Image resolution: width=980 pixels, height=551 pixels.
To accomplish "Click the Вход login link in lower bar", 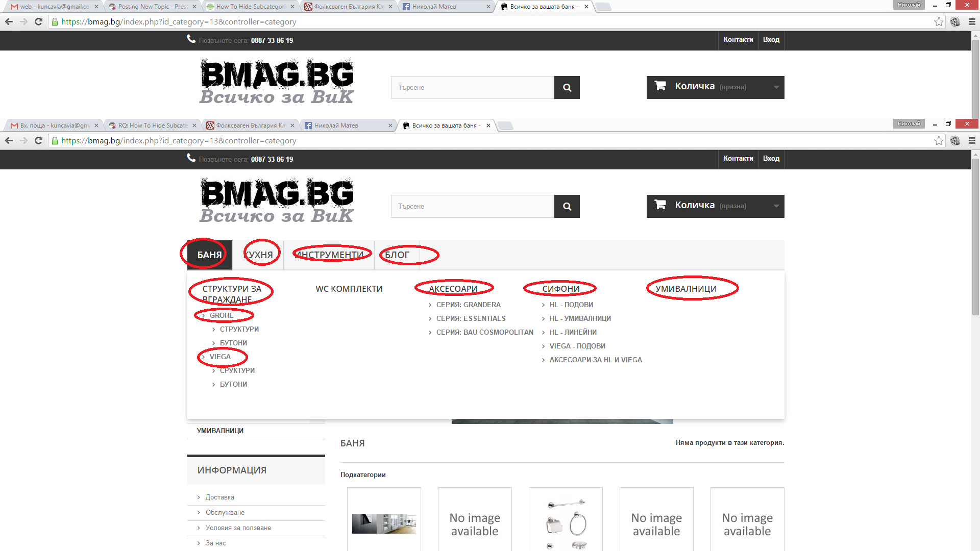I will 771,159.
